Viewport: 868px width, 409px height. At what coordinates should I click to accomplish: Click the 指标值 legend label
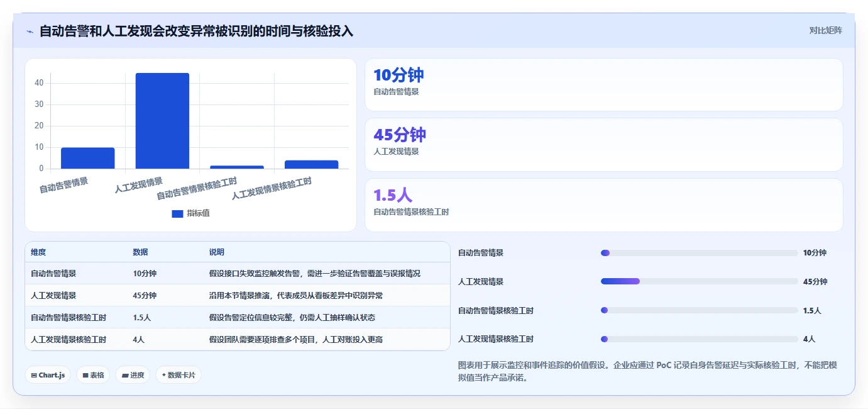tap(198, 213)
